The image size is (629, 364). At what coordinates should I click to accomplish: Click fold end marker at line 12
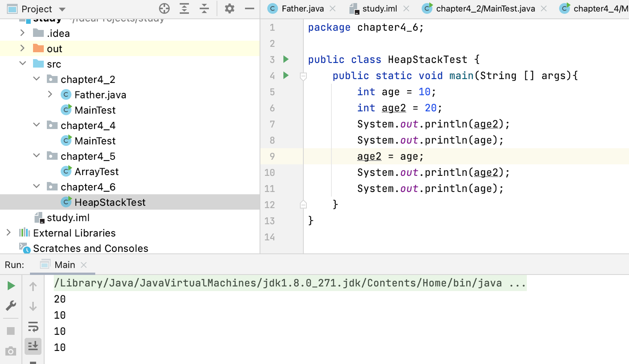pos(303,204)
